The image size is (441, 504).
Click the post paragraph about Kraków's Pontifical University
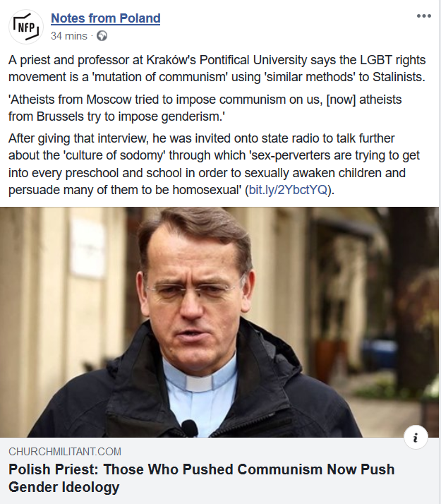[217, 68]
